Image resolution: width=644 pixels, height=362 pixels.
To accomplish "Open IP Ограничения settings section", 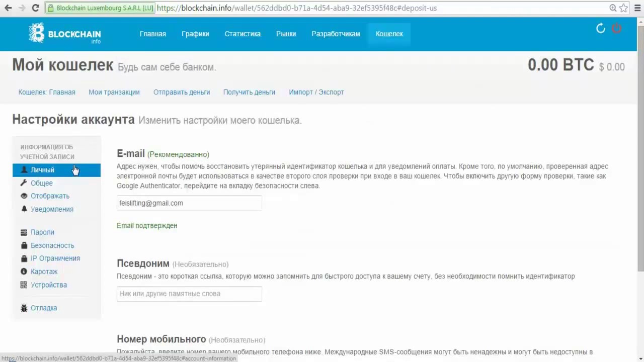I will [x=55, y=258].
